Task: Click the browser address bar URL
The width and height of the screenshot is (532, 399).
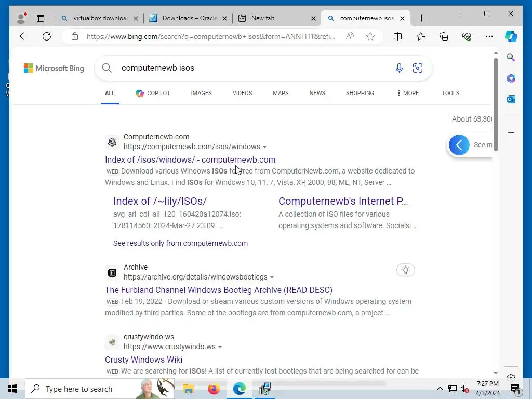Action: [211, 36]
